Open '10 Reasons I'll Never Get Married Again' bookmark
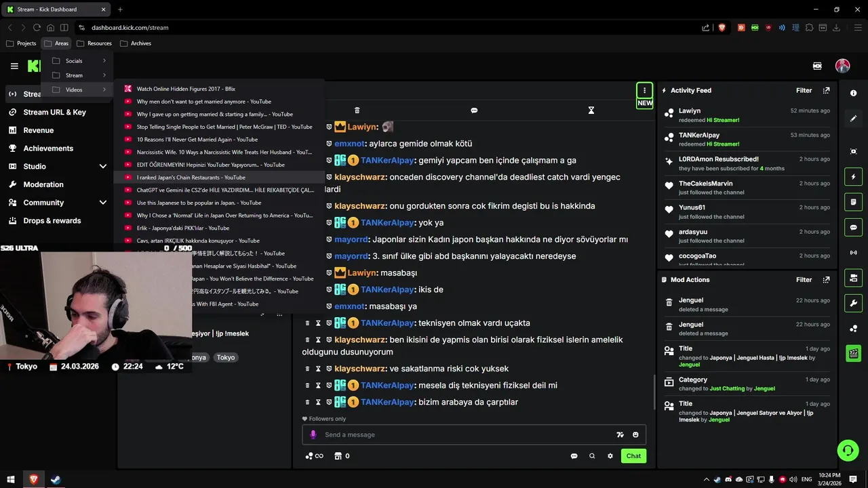Image resolution: width=868 pixels, height=488 pixels. [x=218, y=140]
